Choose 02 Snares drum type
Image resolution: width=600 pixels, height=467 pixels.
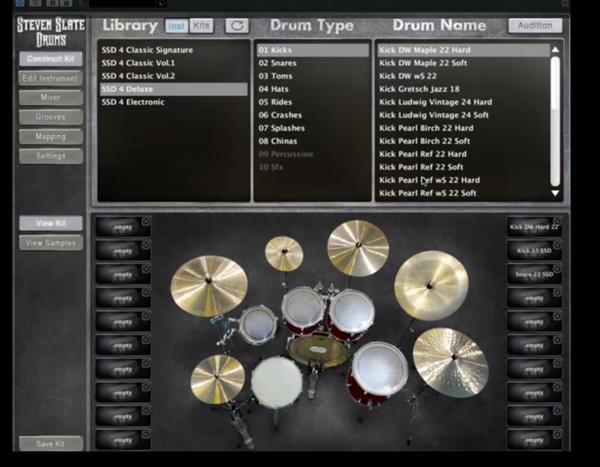pyautogui.click(x=313, y=63)
